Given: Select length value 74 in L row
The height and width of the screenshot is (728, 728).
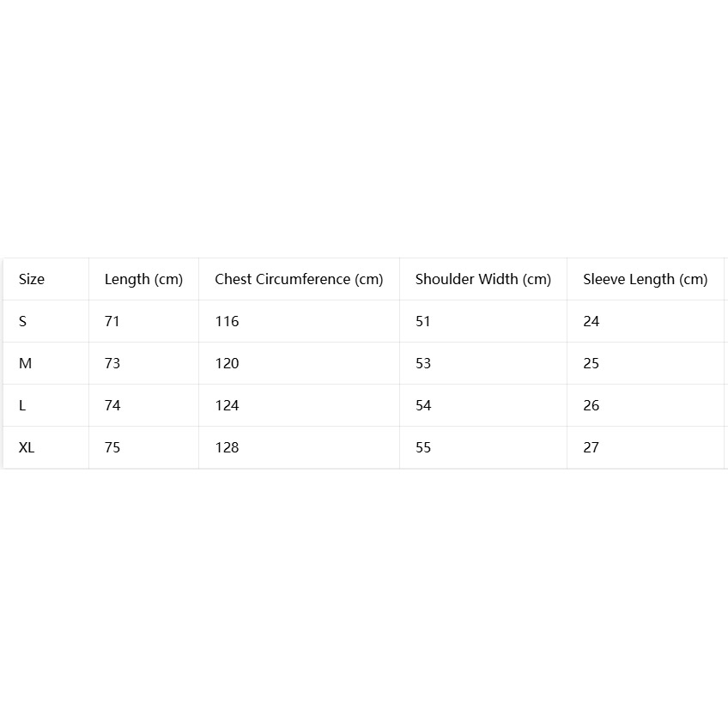Looking at the screenshot, I should tap(112, 405).
